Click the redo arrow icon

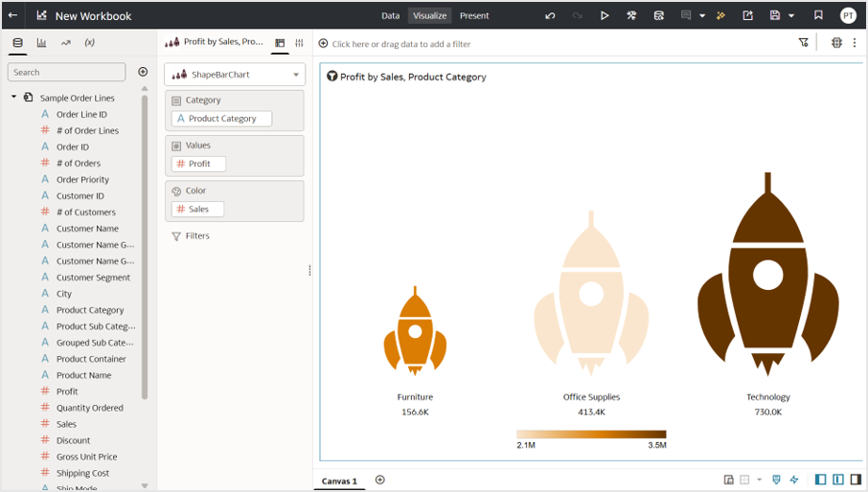coord(578,15)
